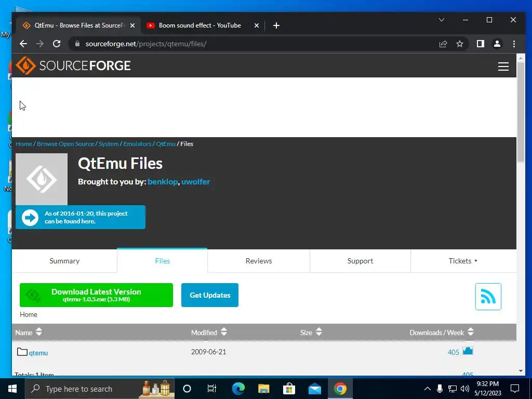Image resolution: width=532 pixels, height=399 pixels.
Task: Bookmark this page with the star icon
Action: tap(460, 44)
